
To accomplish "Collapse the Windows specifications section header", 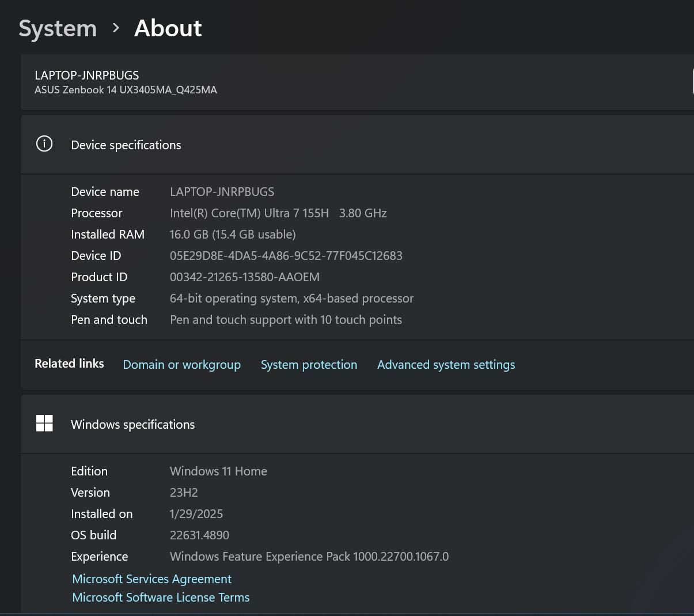I will click(357, 424).
